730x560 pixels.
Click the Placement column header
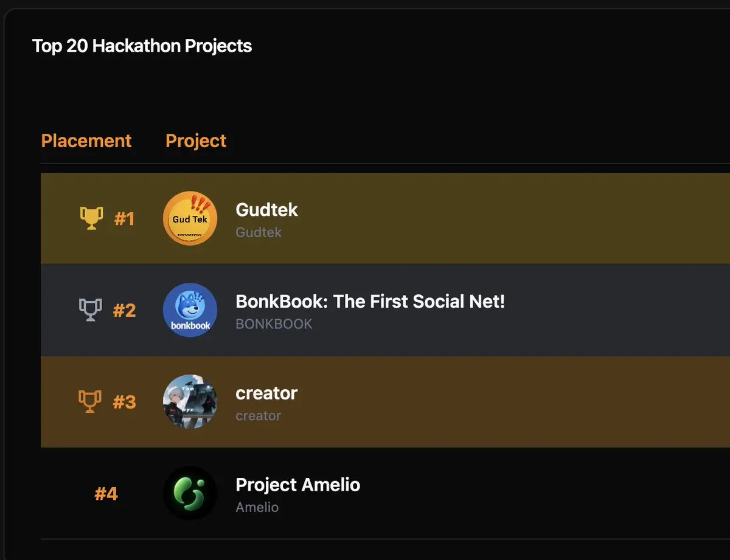point(86,141)
